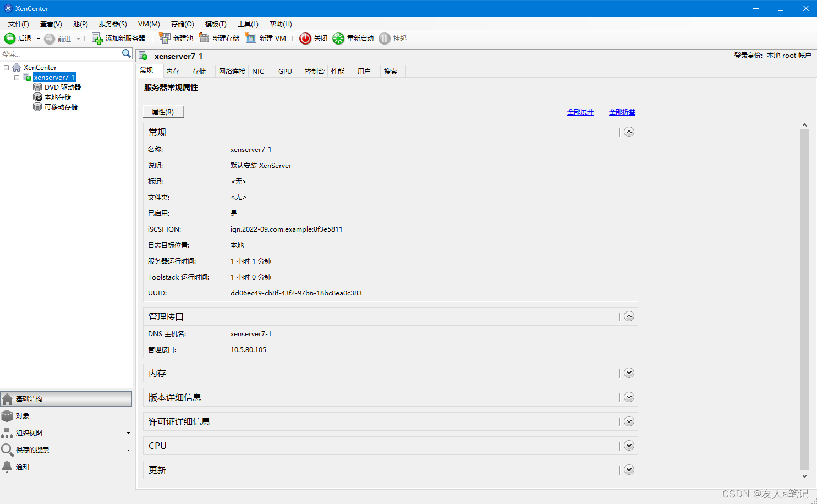Select DVD 驱动器 storage item
The width and height of the screenshot is (817, 504).
63,87
